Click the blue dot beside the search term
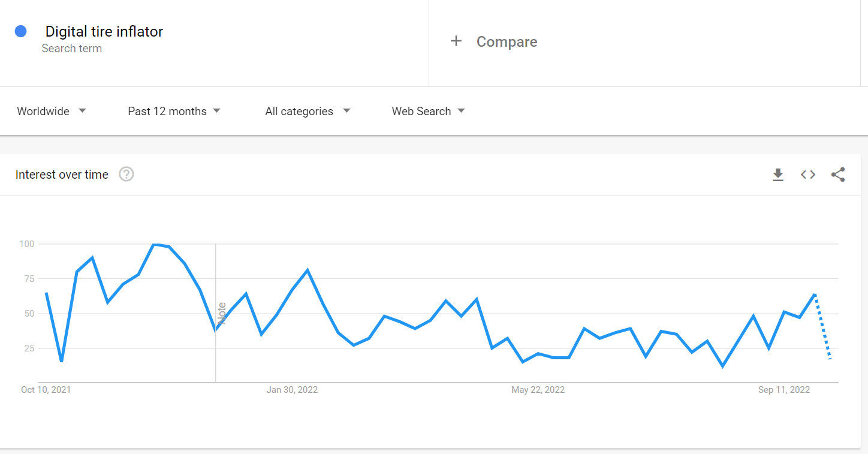Image resolution: width=868 pixels, height=454 pixels. pos(21,31)
